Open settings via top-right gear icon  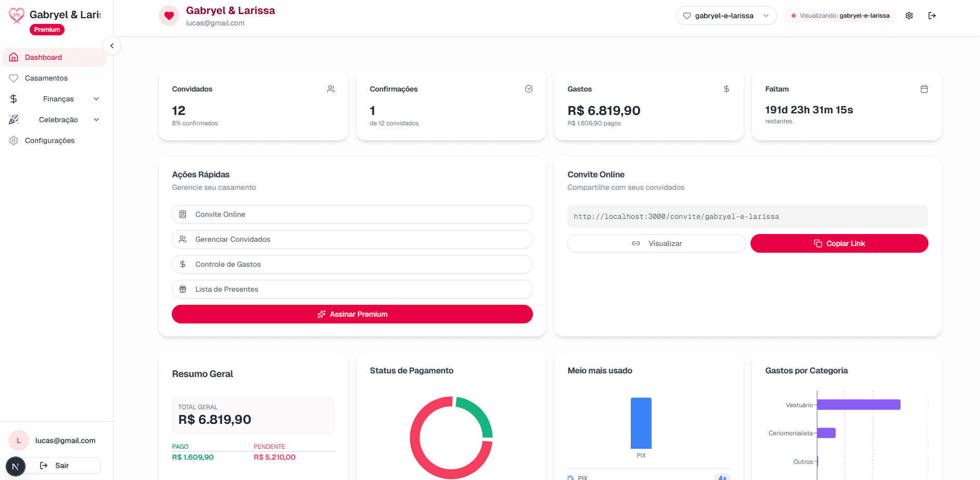909,16
